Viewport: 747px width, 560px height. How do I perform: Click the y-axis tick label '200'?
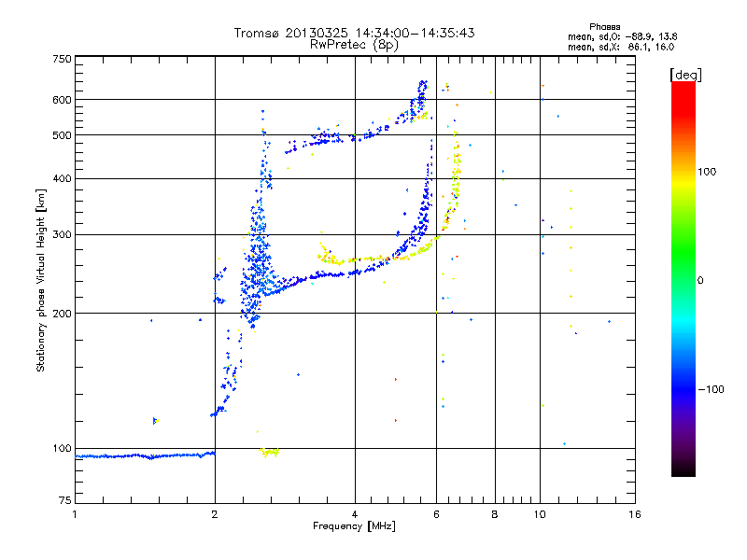point(62,314)
